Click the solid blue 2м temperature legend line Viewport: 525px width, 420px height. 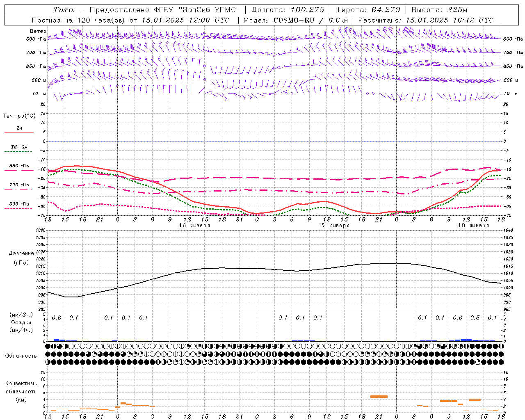[19, 133]
